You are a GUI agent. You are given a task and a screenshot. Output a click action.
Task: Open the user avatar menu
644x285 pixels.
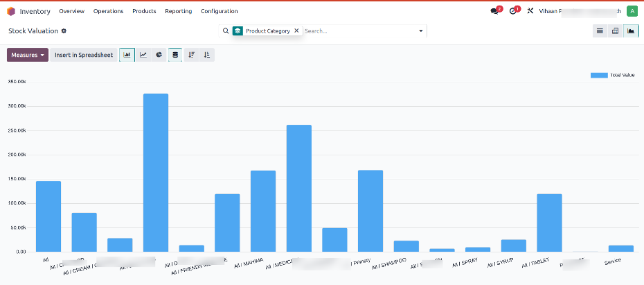[632, 11]
